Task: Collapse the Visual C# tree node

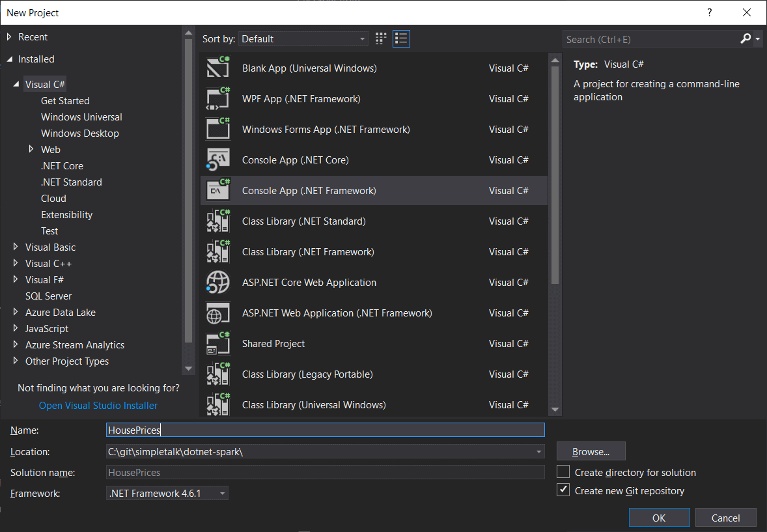Action: (x=16, y=84)
